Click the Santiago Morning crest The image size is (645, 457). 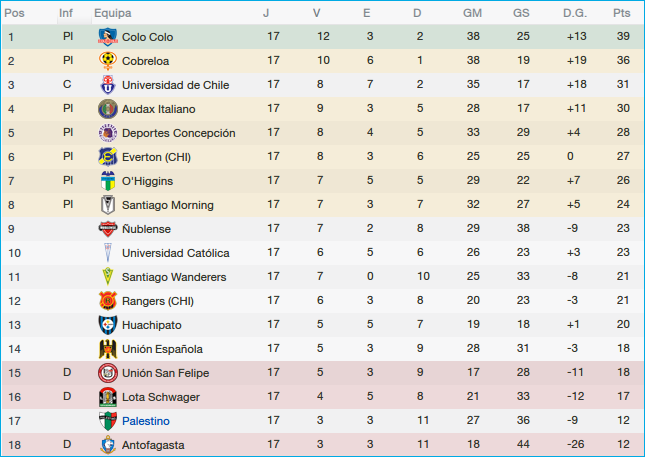point(106,205)
